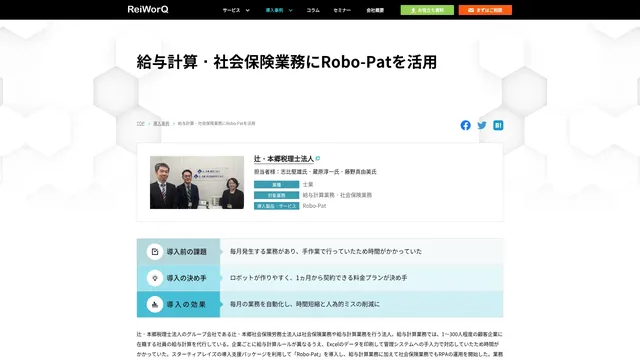Open the 導入事例 menu in the header
Screen dimensions: 640x360
coord(274,10)
